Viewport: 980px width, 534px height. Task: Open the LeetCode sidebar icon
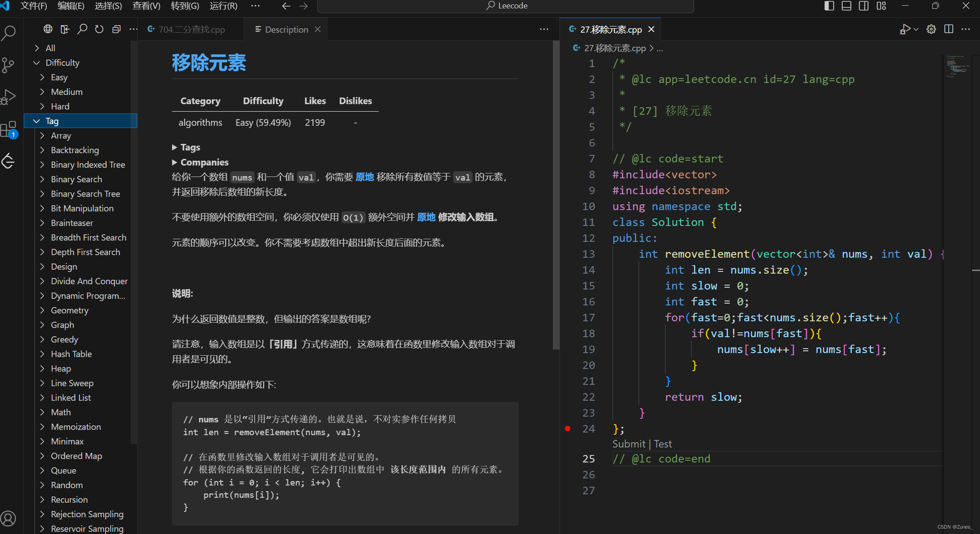pos(9,161)
